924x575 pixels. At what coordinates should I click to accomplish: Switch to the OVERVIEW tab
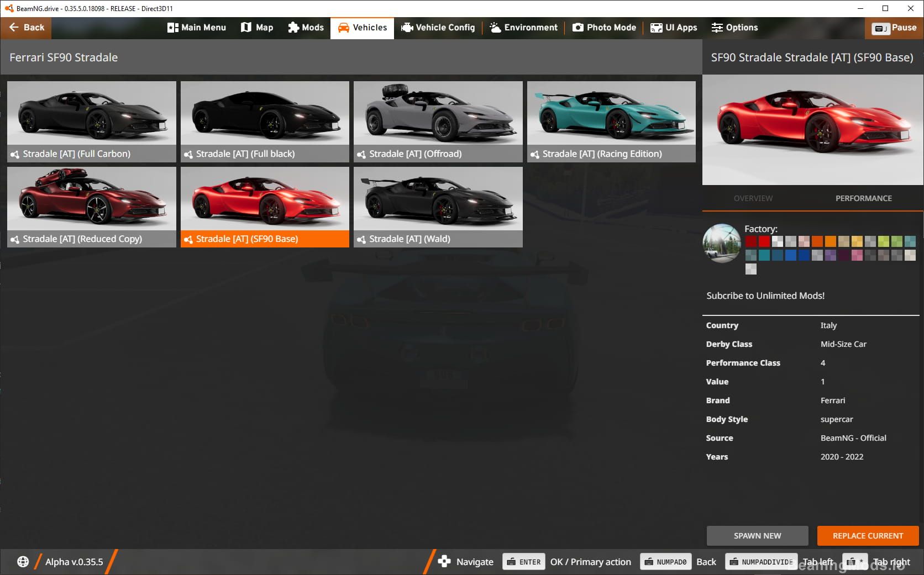point(753,198)
